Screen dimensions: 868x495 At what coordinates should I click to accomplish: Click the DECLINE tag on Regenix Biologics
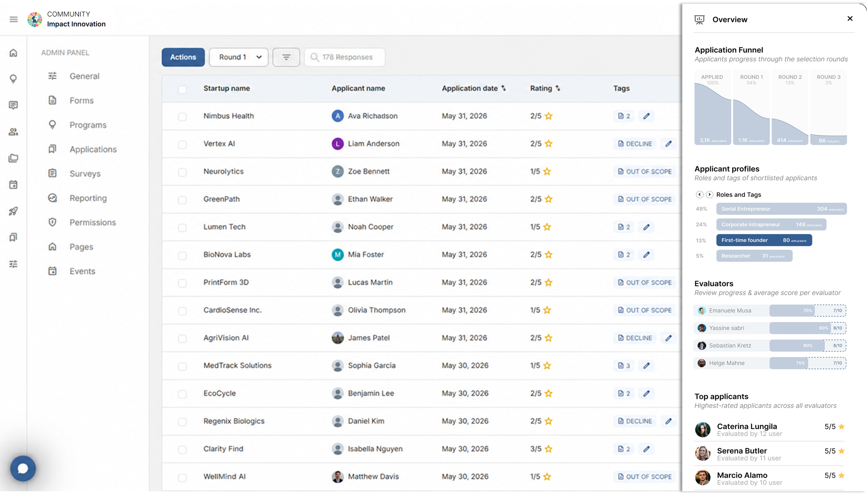(635, 421)
